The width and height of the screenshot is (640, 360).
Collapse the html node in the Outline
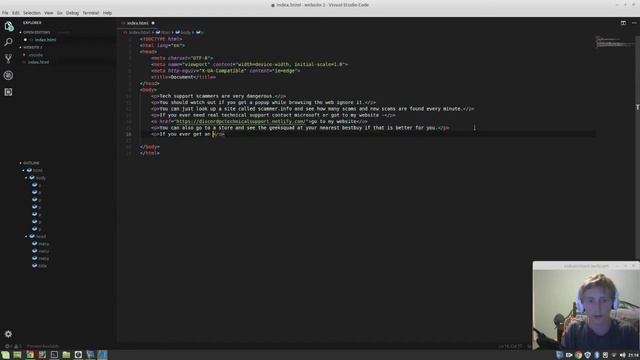tap(24, 170)
